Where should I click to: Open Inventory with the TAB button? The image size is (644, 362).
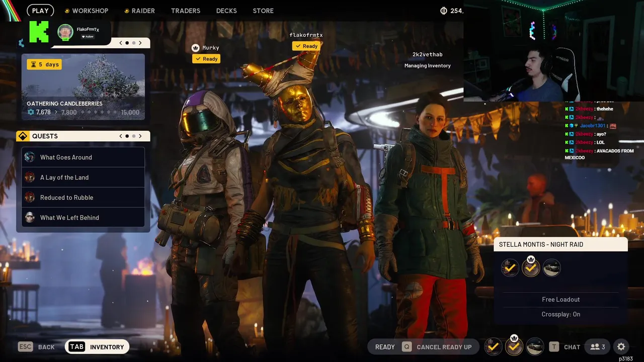[97, 347]
